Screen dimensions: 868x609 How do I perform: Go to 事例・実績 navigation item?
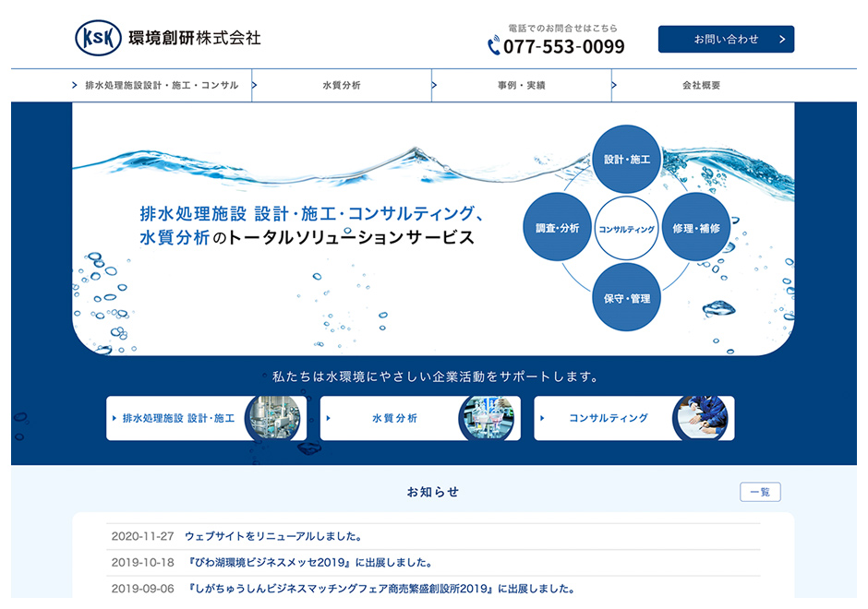point(522,85)
